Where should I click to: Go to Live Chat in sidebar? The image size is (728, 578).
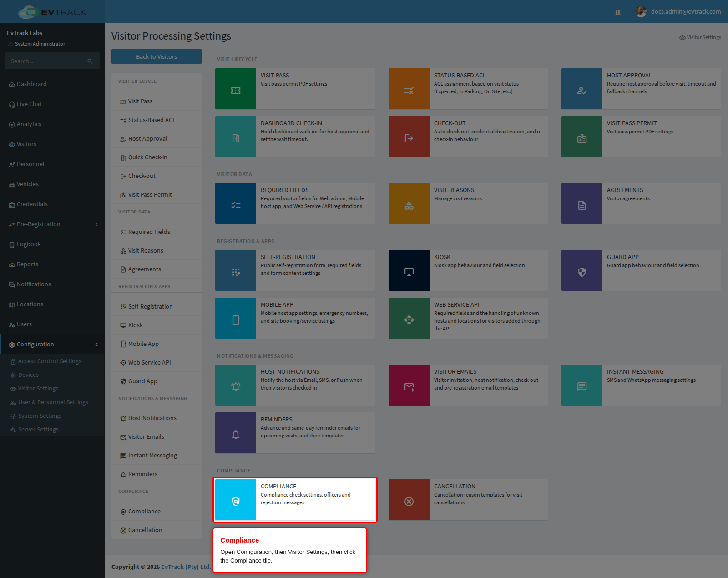coord(52,104)
